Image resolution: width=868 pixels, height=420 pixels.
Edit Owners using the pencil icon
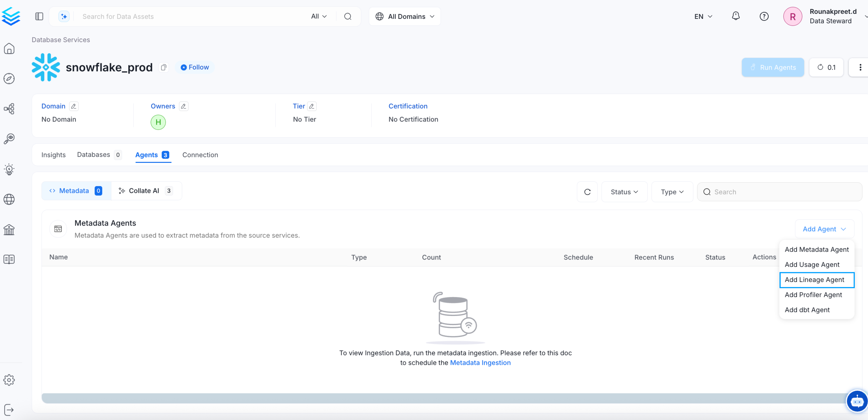coord(183,106)
